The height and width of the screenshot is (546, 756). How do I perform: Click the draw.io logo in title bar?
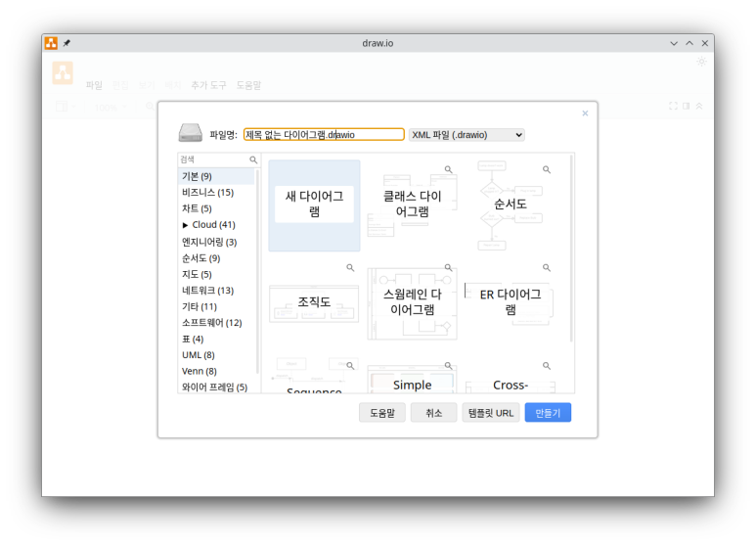(x=51, y=43)
